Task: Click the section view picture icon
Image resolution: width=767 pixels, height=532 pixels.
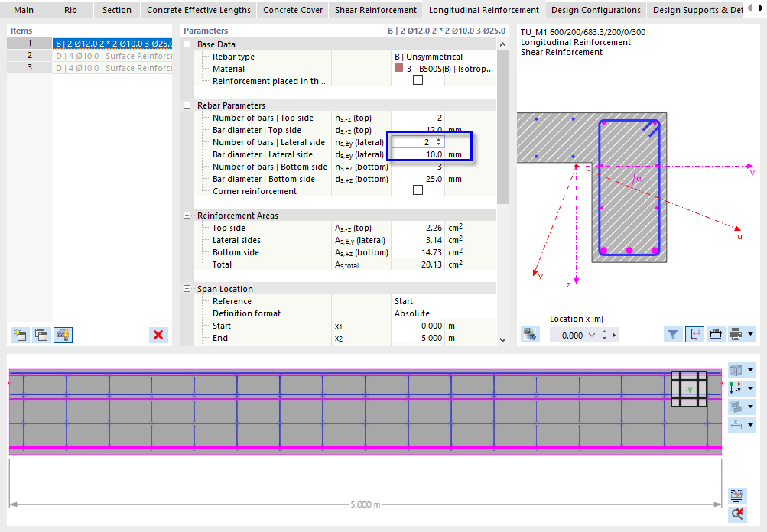Action: [x=530, y=335]
